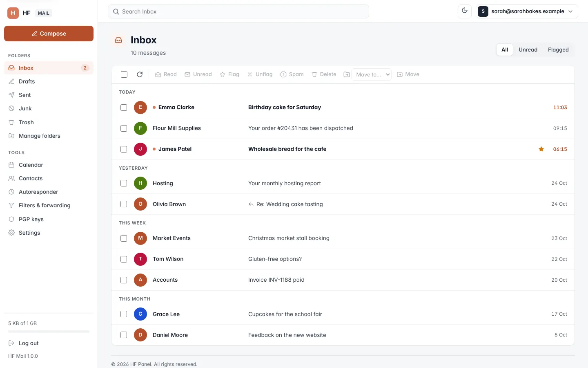588x368 pixels.
Task: Click the Unflag toolbar button
Action: coord(260,74)
